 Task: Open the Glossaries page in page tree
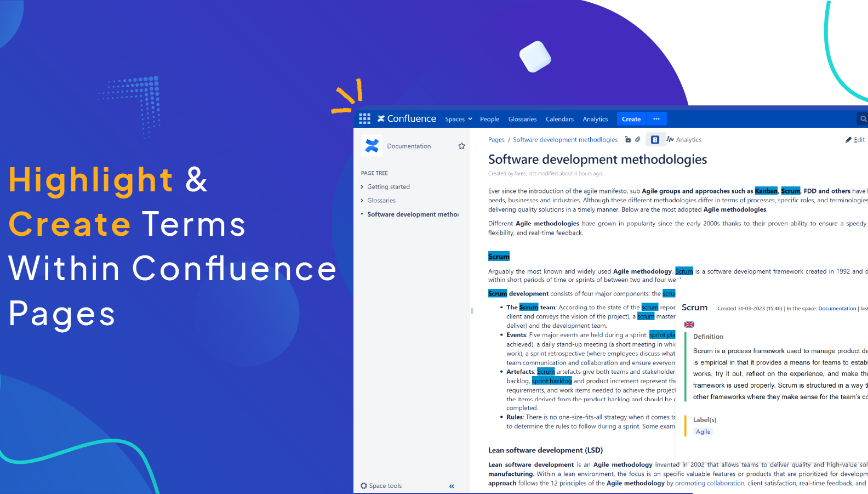click(x=381, y=201)
